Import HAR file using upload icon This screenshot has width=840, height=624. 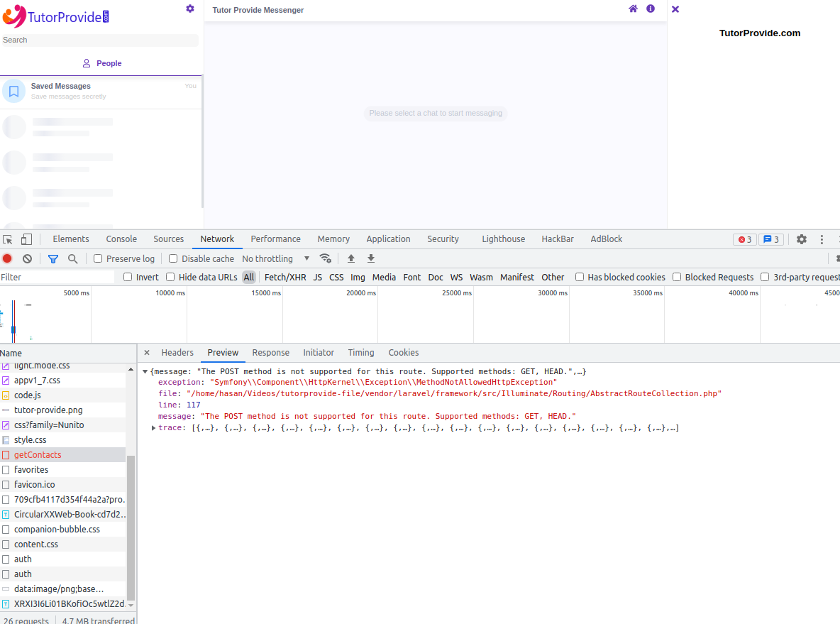(350, 258)
